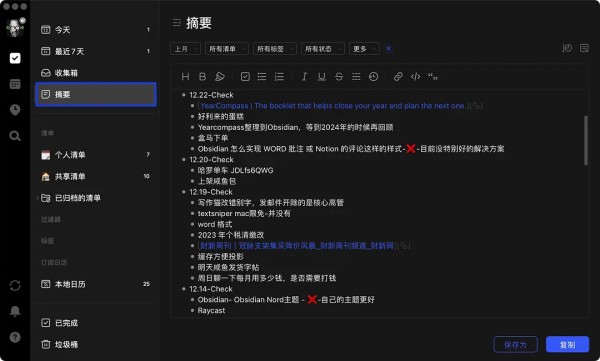Viewport: 600px width, 361px height.
Task: Insert the date/time clock icon
Action: pyautogui.click(x=373, y=77)
